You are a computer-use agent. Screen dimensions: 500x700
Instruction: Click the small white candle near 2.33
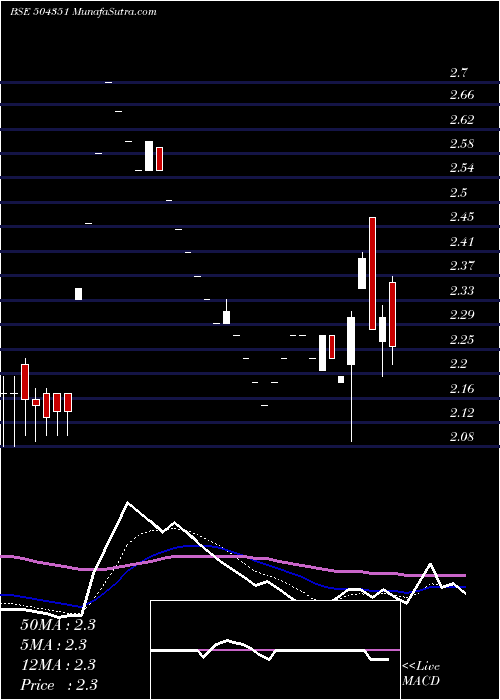78,294
